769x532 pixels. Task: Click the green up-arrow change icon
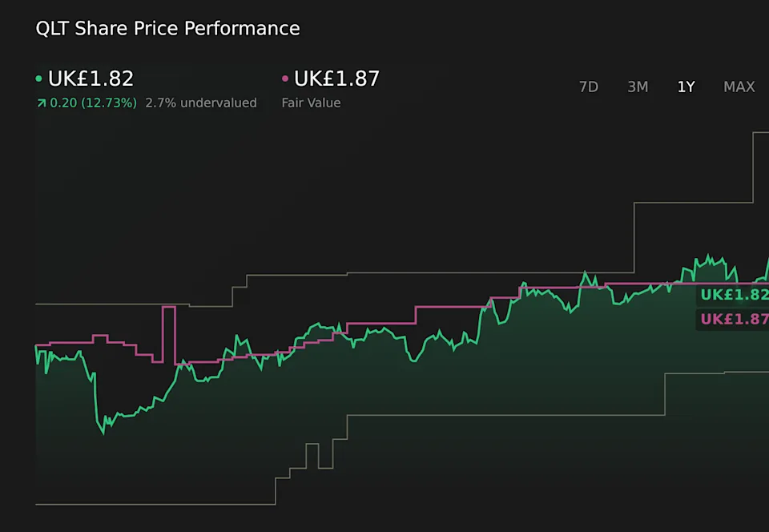[x=41, y=103]
